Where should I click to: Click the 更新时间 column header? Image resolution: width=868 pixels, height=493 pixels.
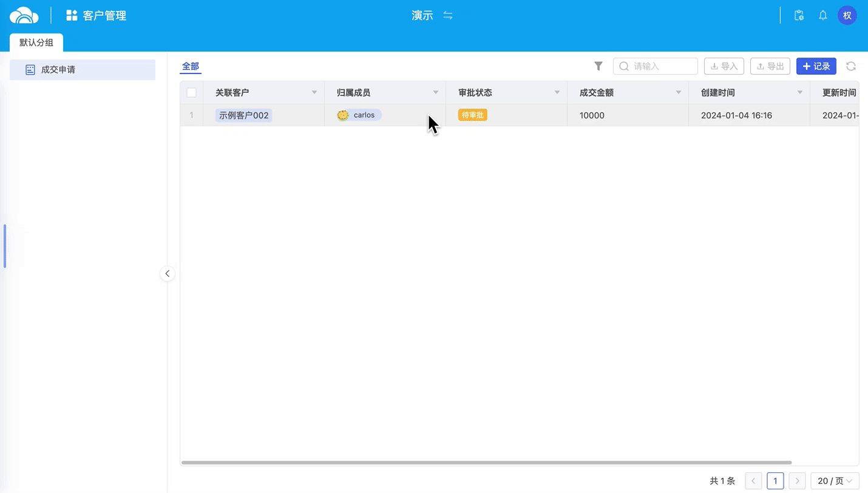[835, 93]
